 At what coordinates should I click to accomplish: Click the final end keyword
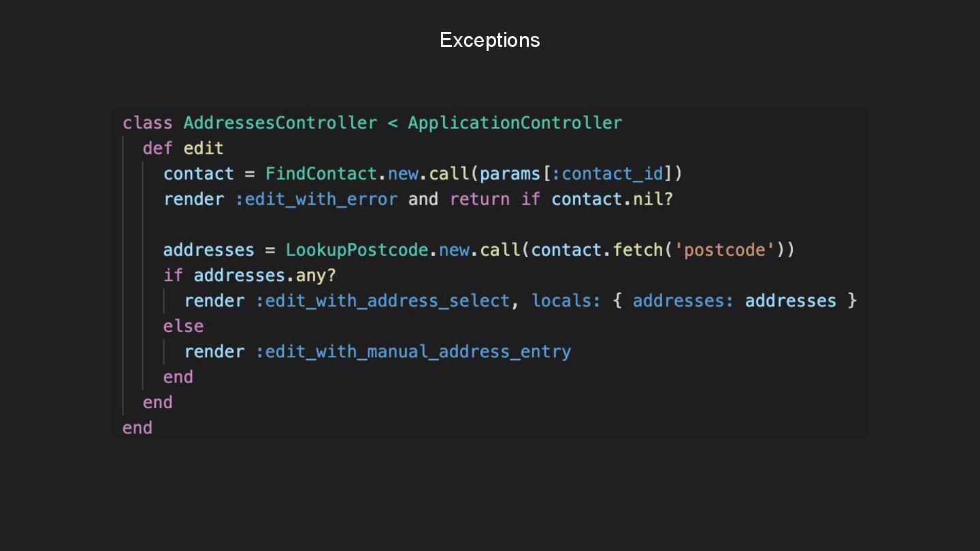point(137,428)
